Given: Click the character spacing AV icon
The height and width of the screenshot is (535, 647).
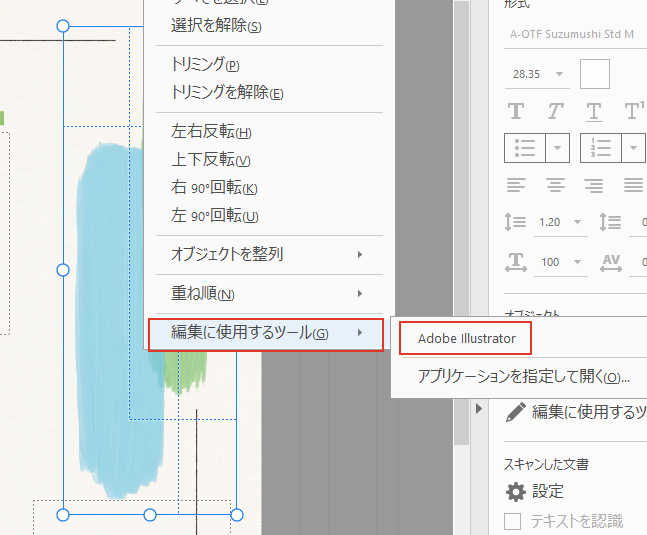Looking at the screenshot, I should (611, 262).
